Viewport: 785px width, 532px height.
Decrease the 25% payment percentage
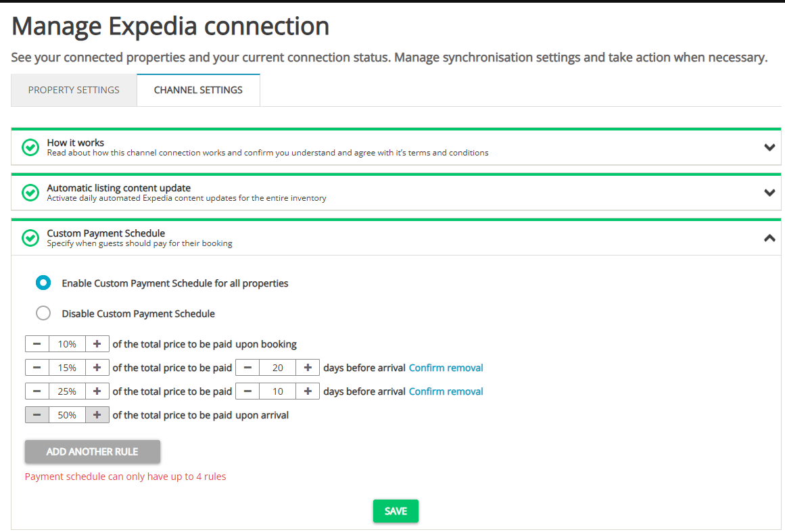37,391
